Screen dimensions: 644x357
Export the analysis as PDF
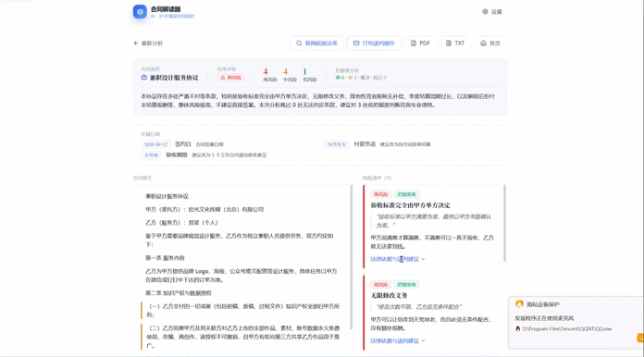point(420,43)
